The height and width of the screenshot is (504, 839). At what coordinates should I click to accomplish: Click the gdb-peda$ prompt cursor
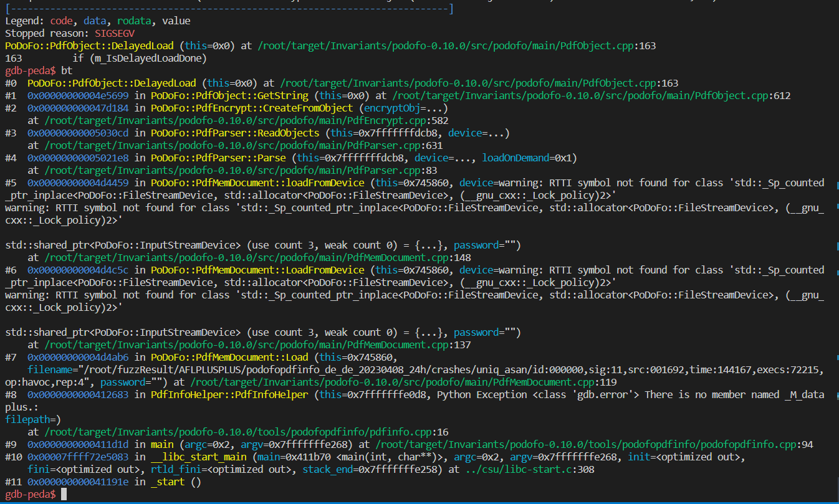pyautogui.click(x=62, y=494)
